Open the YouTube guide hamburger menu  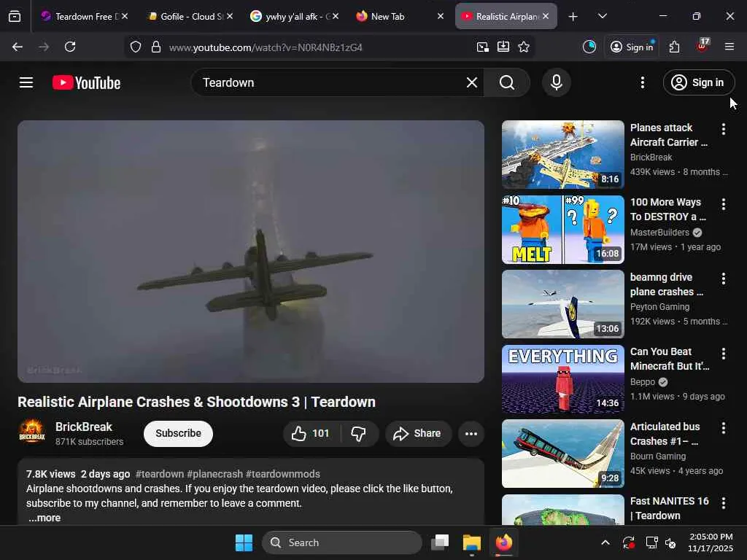26,82
